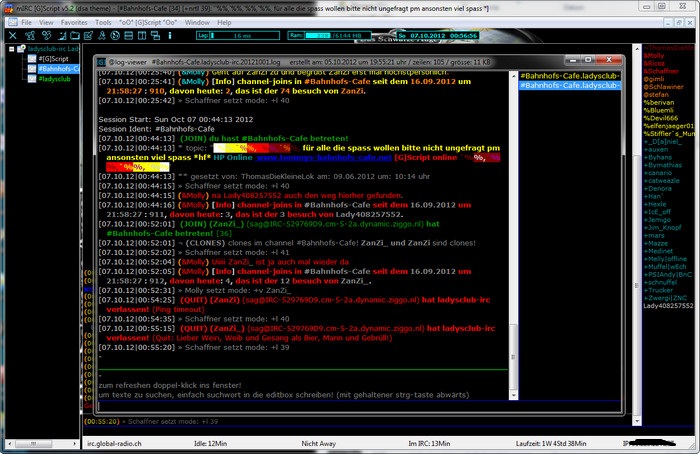Click the channel icon beside #[G]Script
Image resolution: width=700 pixels, height=454 pixels.
(32, 58)
